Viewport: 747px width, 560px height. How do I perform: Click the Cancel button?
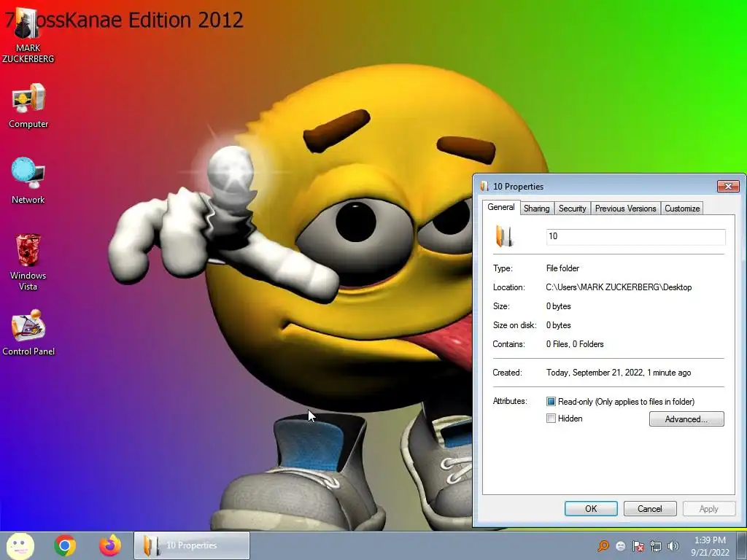pyautogui.click(x=650, y=508)
